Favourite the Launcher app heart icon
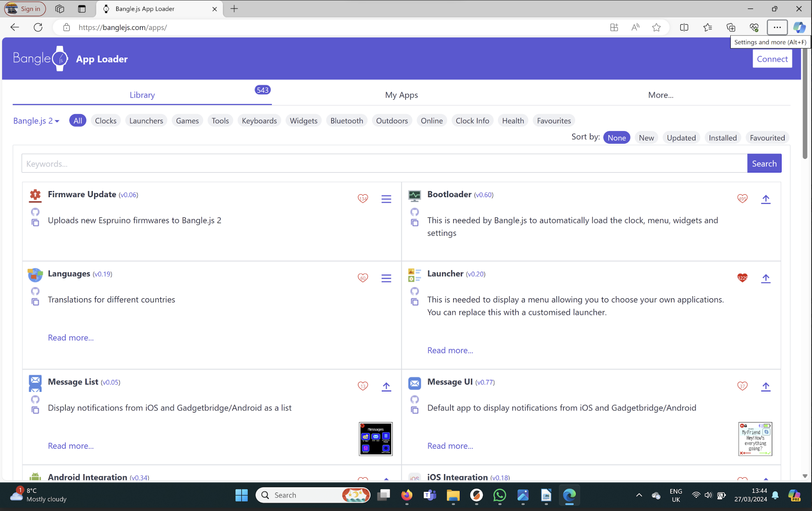Screen dimensions: 812x511 742,278
